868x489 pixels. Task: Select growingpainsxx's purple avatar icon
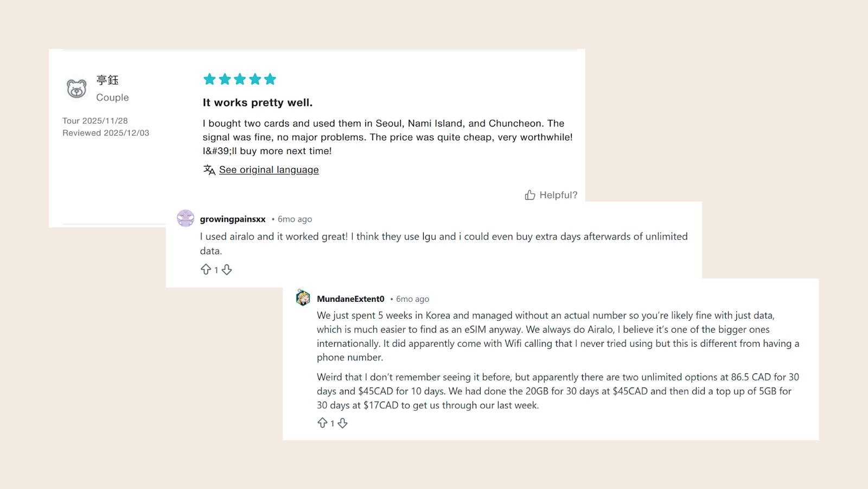point(185,218)
